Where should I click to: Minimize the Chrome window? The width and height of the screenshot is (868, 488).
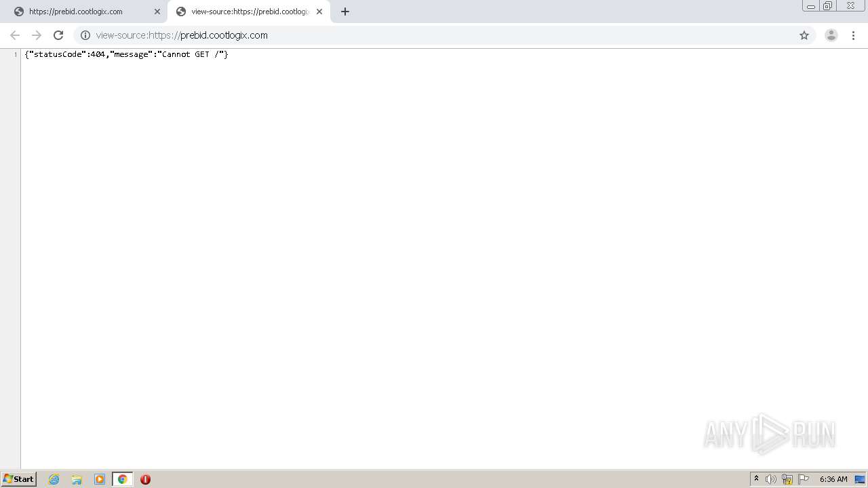coord(811,5)
